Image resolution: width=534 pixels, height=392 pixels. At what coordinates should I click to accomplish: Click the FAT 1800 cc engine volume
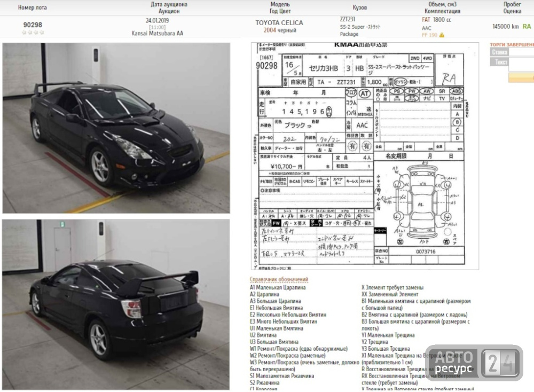(437, 20)
